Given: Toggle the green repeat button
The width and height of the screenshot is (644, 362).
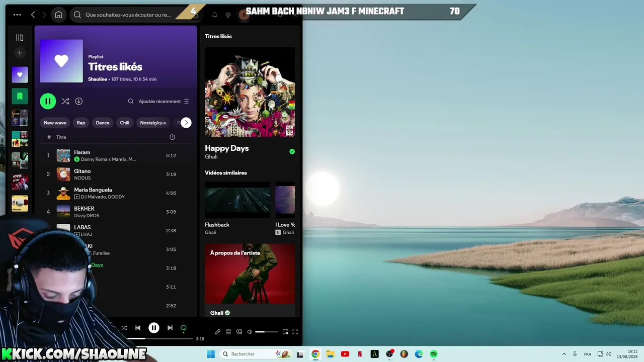Looking at the screenshot, I should pos(184,328).
